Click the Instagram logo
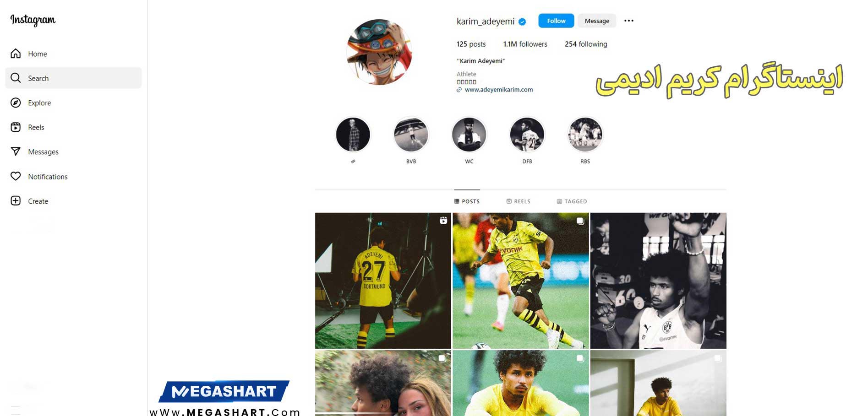This screenshot has width=868, height=416. click(x=33, y=20)
